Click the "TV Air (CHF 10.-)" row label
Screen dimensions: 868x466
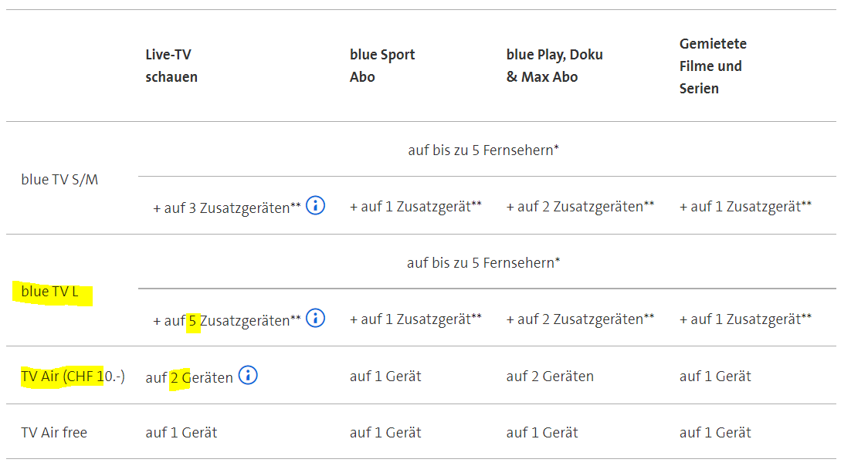73,377
